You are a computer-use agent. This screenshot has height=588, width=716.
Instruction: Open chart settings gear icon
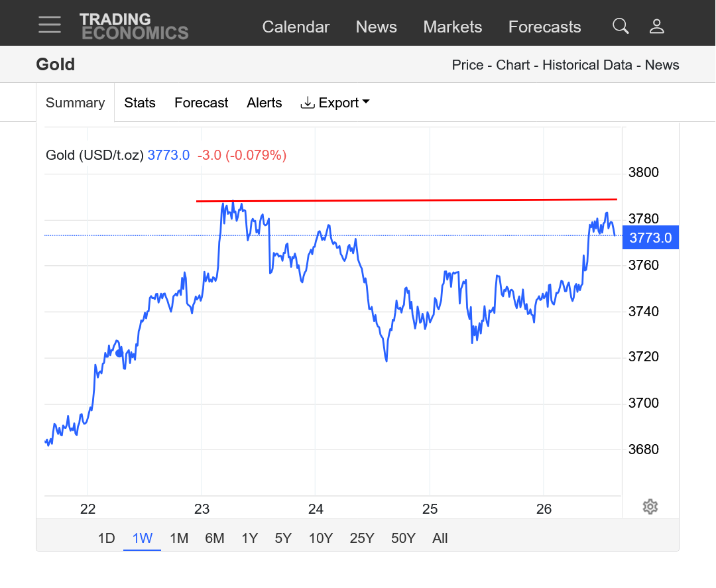pos(650,507)
